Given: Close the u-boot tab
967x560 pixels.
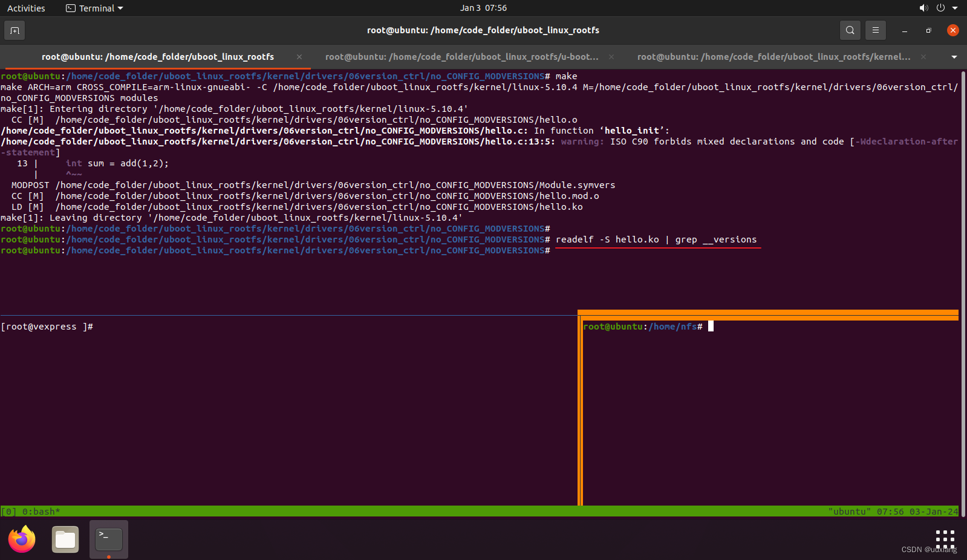Looking at the screenshot, I should pyautogui.click(x=611, y=57).
